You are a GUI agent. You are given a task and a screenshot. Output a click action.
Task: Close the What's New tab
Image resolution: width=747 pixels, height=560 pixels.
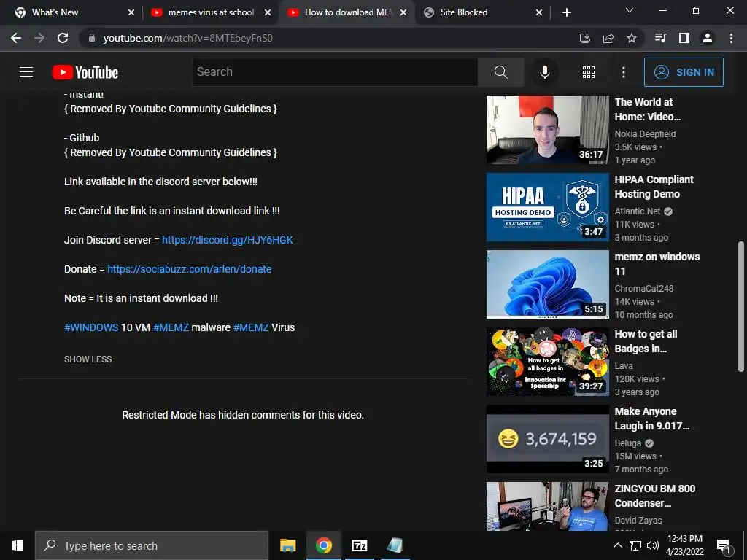pos(131,12)
